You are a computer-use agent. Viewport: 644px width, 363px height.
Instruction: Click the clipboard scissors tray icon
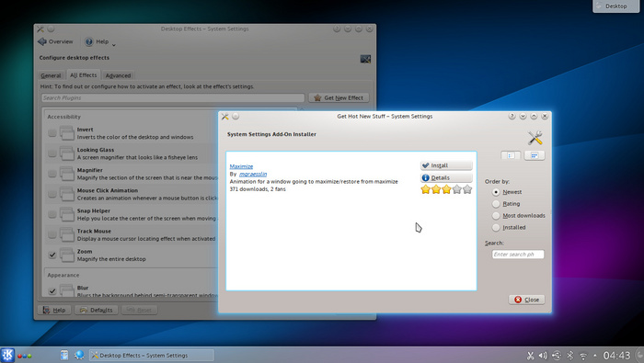(x=530, y=356)
